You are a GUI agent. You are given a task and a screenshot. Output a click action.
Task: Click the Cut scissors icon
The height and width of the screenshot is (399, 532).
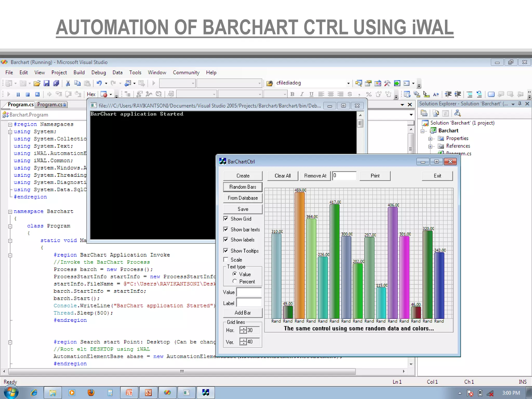click(x=68, y=83)
